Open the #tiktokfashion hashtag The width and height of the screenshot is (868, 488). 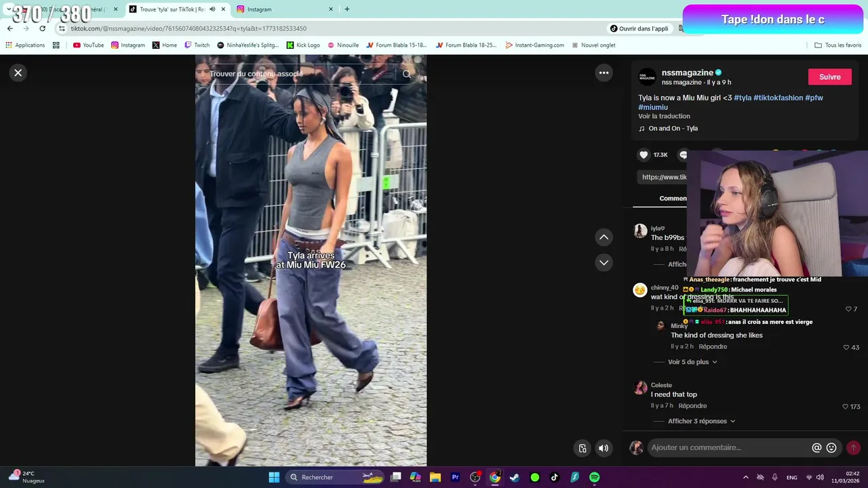point(778,98)
